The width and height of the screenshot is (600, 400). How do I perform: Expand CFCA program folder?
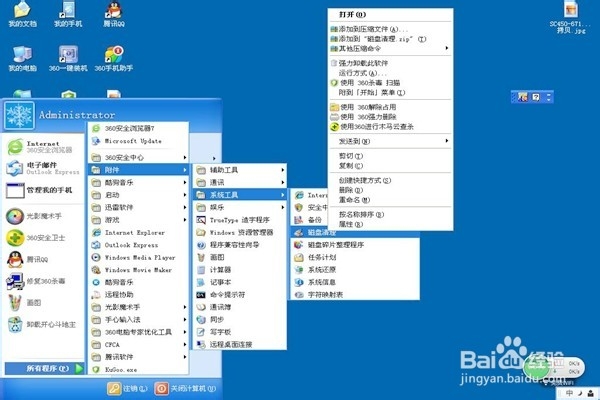point(139,345)
